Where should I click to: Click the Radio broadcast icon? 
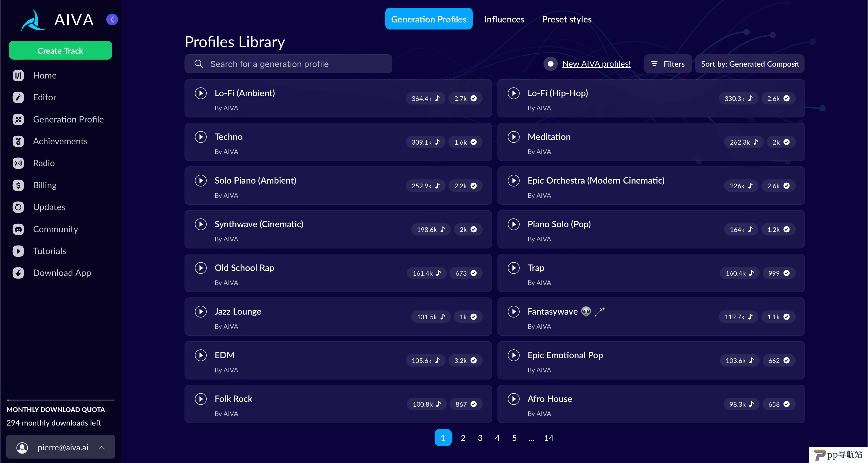click(18, 163)
